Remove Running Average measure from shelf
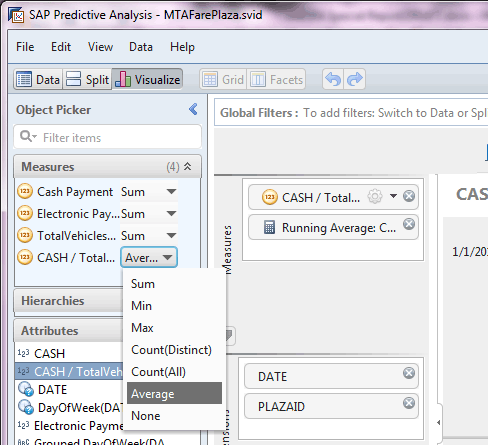 point(409,224)
